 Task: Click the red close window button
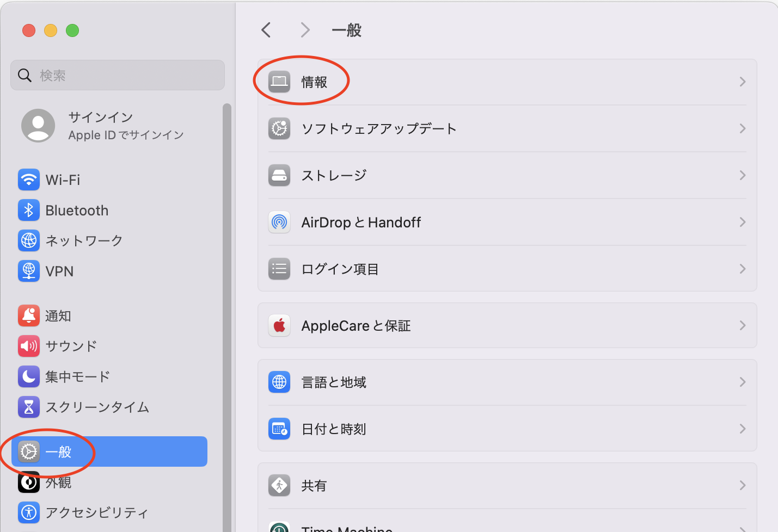coord(29,30)
